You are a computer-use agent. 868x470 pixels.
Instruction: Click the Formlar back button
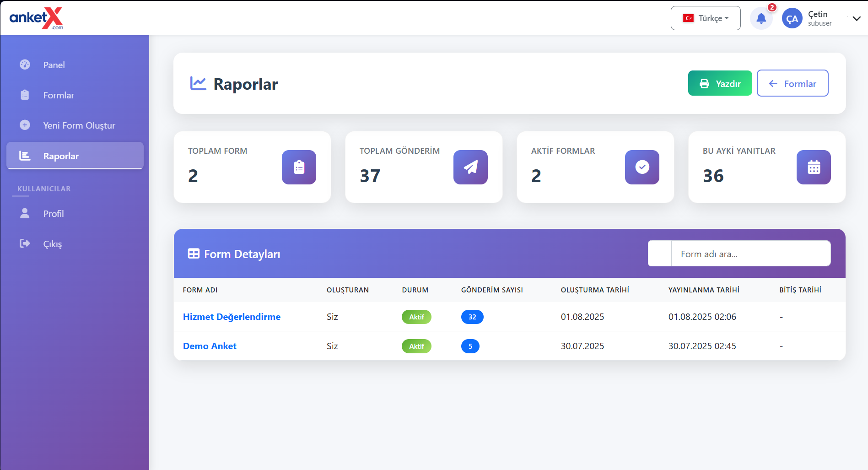pos(792,83)
